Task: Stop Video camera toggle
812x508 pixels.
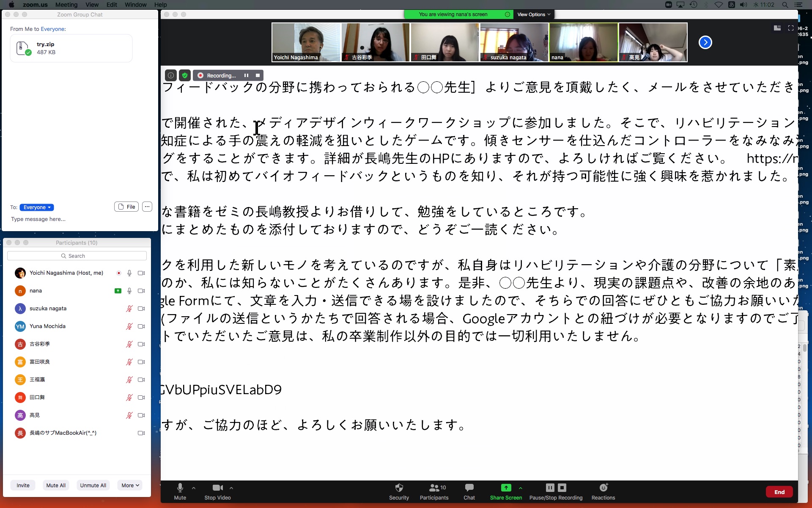Action: pos(217,488)
